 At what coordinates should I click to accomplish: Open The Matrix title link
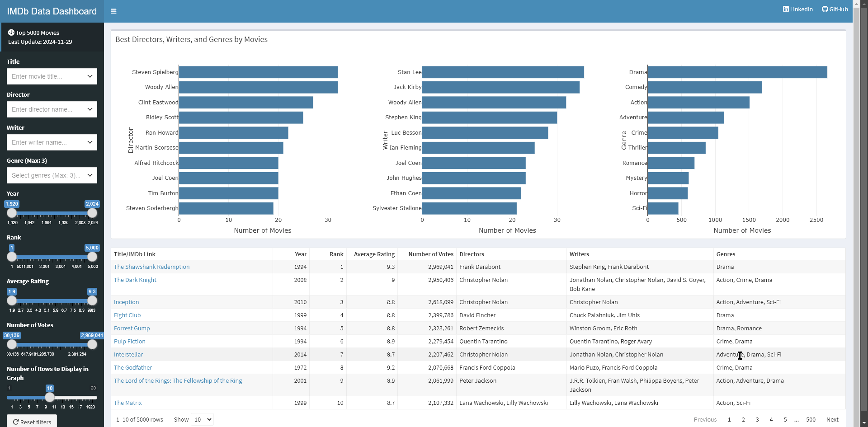(x=127, y=403)
